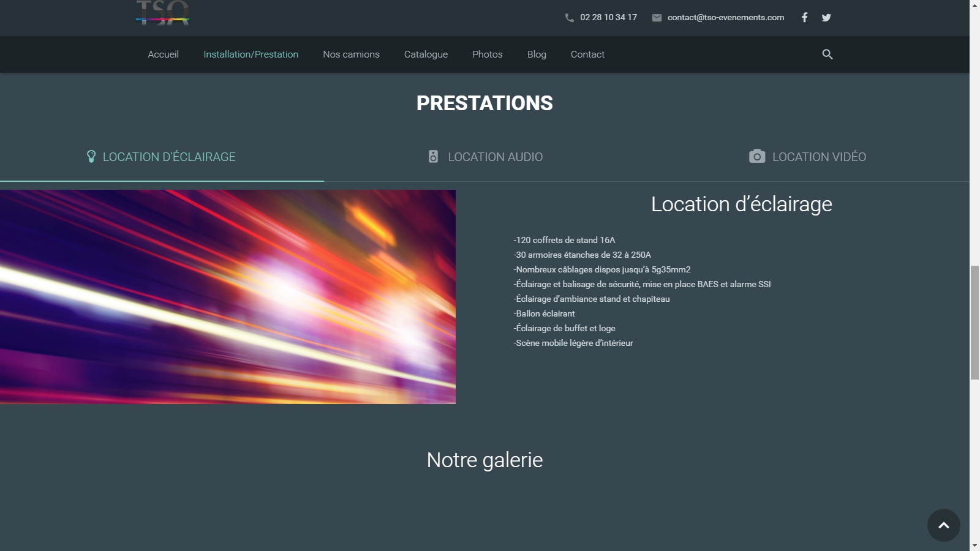Open the Accueil menu item
Screen dimensions: 980x551
coord(163,54)
